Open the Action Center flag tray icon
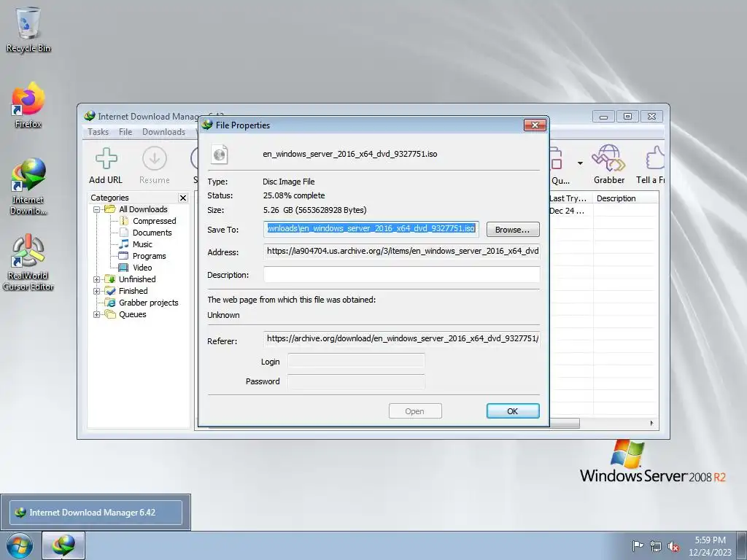This screenshot has height=560, width=747. coord(637,545)
